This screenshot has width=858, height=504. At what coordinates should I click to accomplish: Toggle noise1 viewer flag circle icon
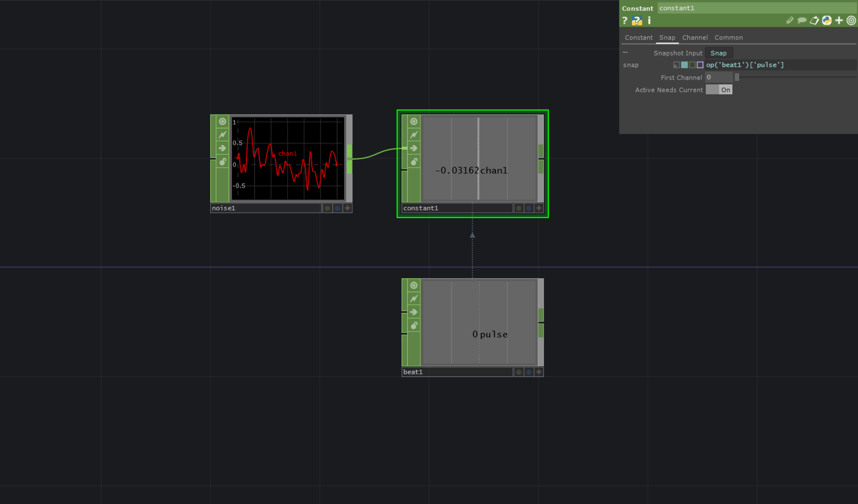[x=222, y=122]
